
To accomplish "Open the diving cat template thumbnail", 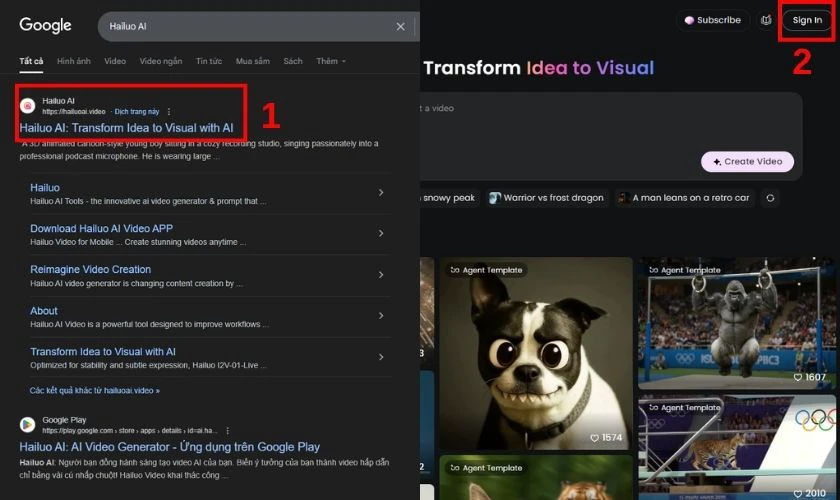I will [736, 447].
